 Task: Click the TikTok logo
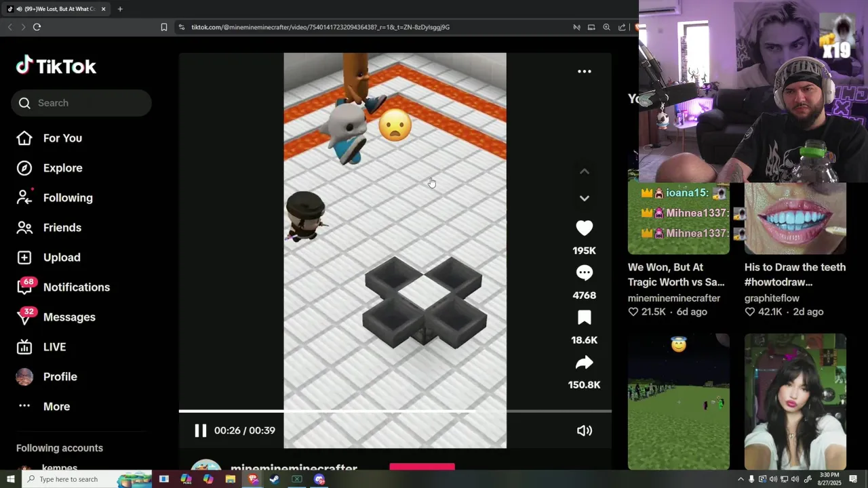point(56,66)
